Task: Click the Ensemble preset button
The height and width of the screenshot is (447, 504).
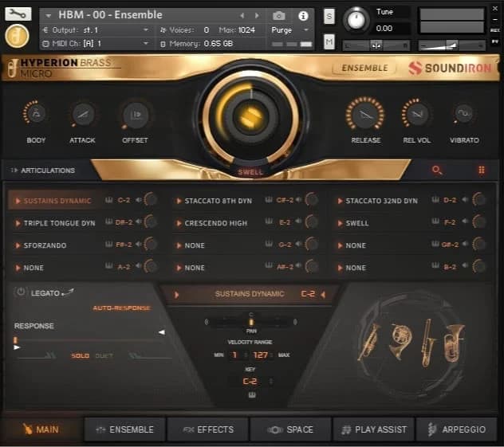Action: point(364,69)
